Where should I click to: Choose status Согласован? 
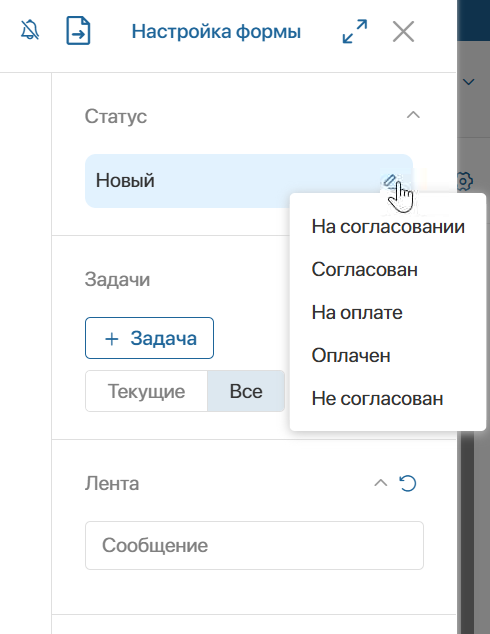point(364,269)
